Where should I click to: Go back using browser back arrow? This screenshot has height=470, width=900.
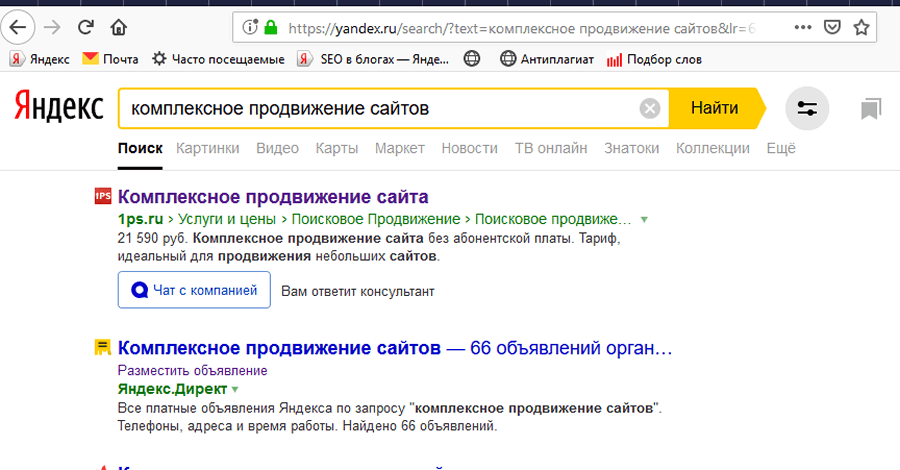(x=18, y=27)
